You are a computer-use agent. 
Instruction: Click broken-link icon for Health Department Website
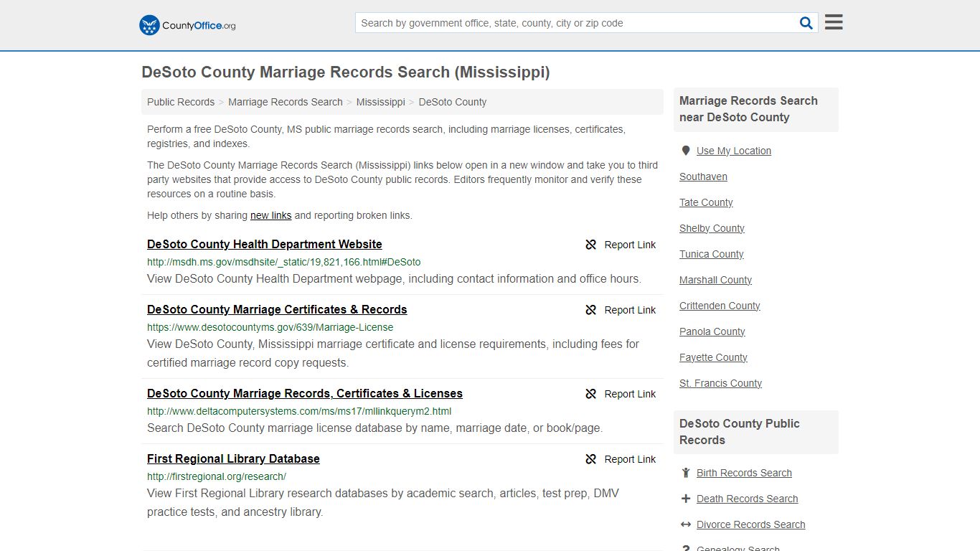(591, 245)
